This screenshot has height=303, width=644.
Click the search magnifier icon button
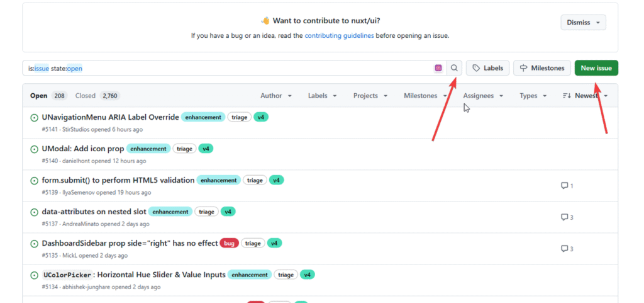coord(454,68)
